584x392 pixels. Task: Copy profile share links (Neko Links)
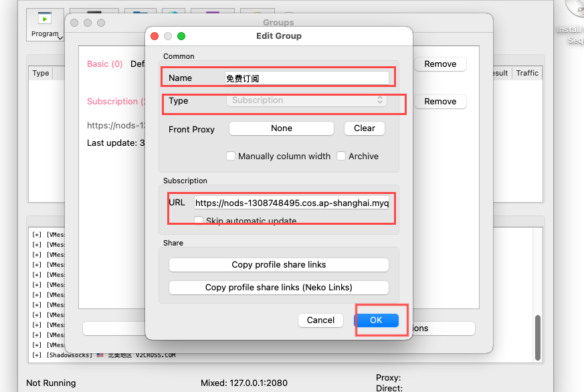pos(278,288)
